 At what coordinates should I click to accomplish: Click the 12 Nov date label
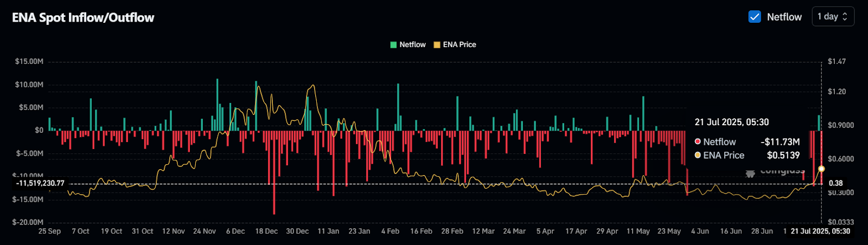click(174, 231)
